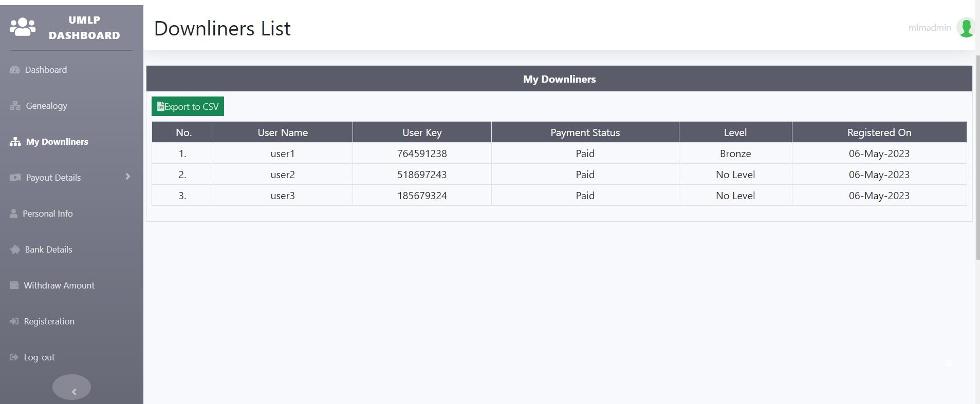Expand the Payout Details submenu arrow
The width and height of the screenshot is (980, 404).
tap(128, 177)
